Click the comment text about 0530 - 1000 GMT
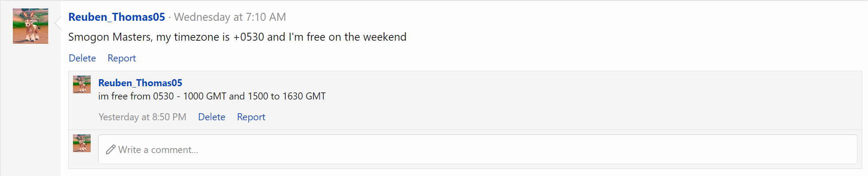Screen dimensions: 868x176 pos(212,96)
